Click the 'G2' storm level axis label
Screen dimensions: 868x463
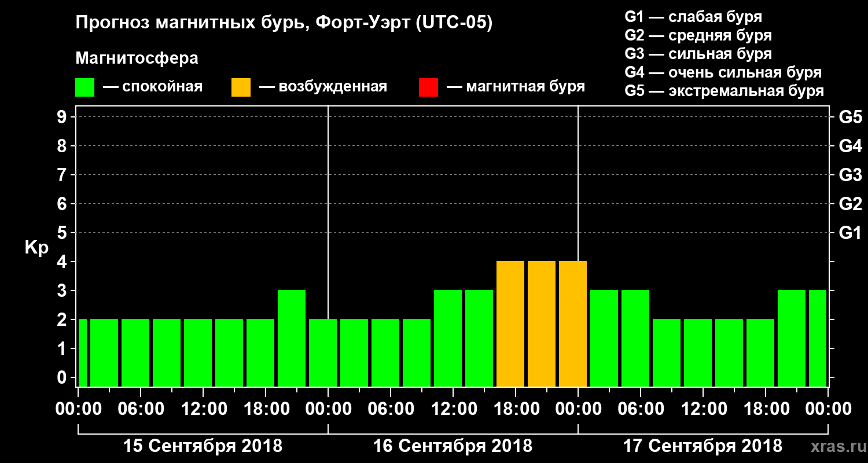[x=850, y=204]
